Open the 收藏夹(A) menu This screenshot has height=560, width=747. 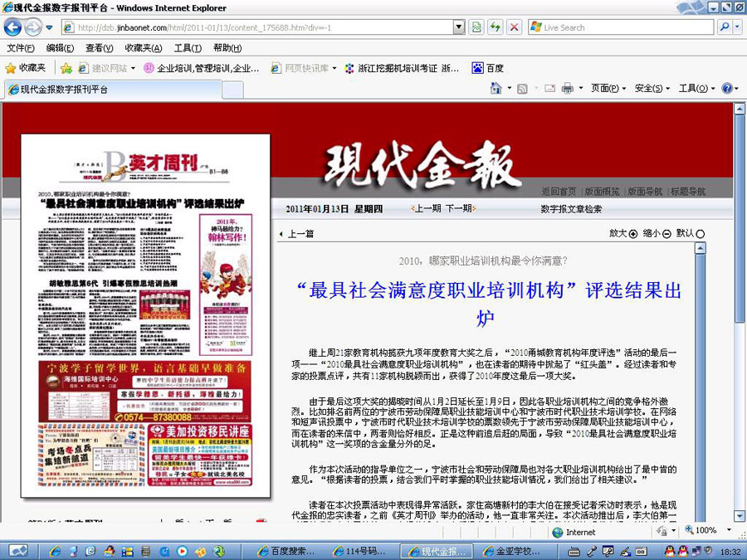point(144,48)
